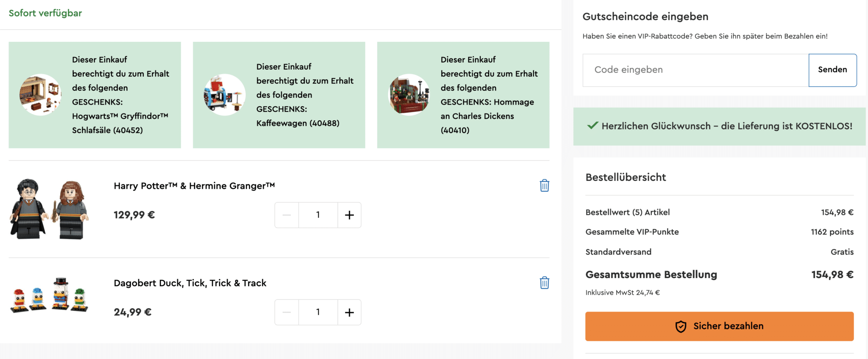Image resolution: width=868 pixels, height=359 pixels.
Task: Click Harry Potter & Hermine Granger title link
Action: 194,186
